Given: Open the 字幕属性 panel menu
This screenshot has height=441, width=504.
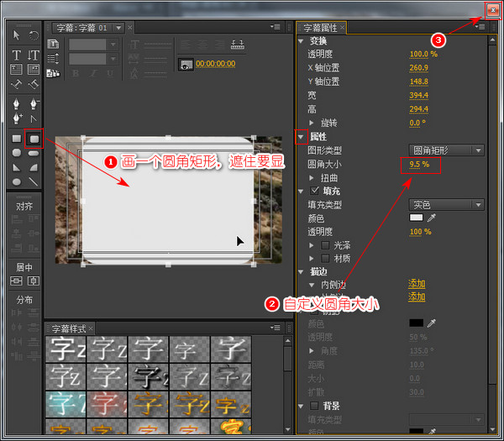Looking at the screenshot, I should pyautogui.click(x=480, y=27).
